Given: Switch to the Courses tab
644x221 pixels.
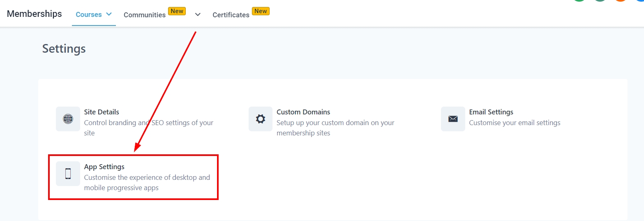Looking at the screenshot, I should (89, 14).
